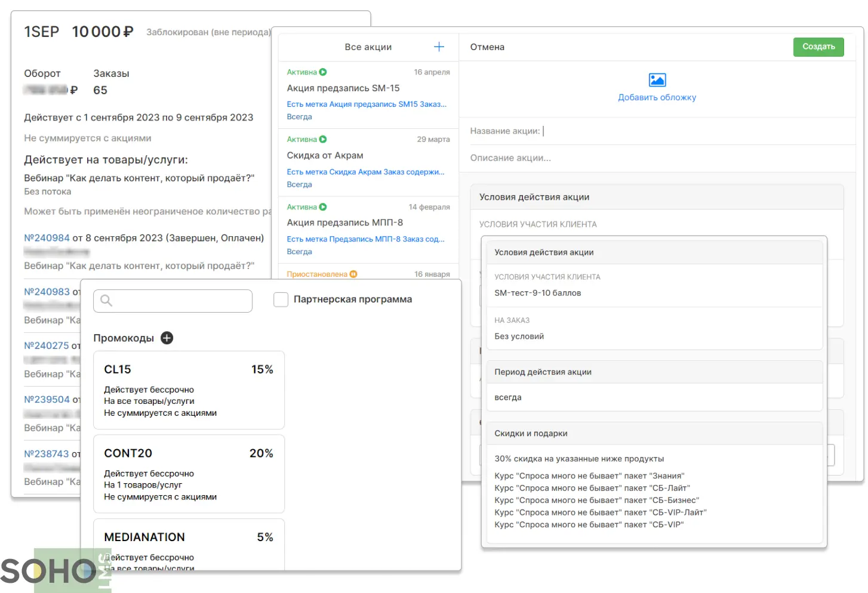Viewport: 868px width, 593px height.
Task: Open order №238743 link
Action: click(47, 454)
